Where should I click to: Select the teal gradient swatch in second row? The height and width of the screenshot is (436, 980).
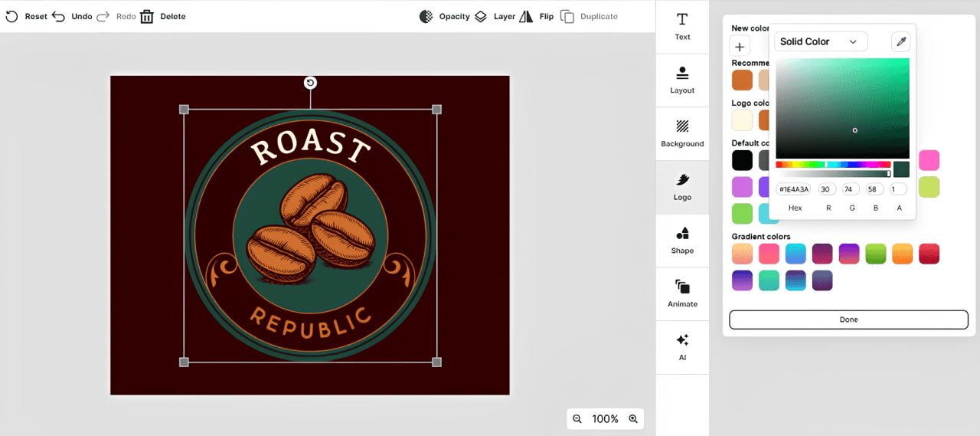pos(769,280)
